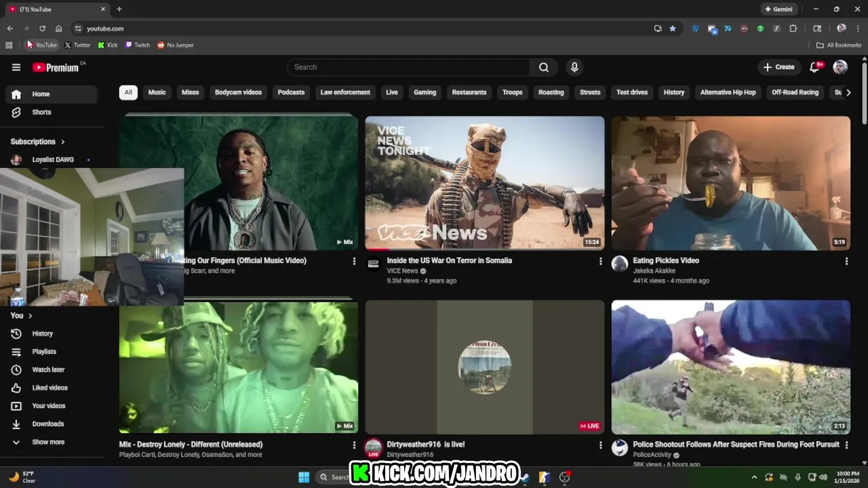
Task: Open the VICE News channel link
Action: click(x=402, y=271)
